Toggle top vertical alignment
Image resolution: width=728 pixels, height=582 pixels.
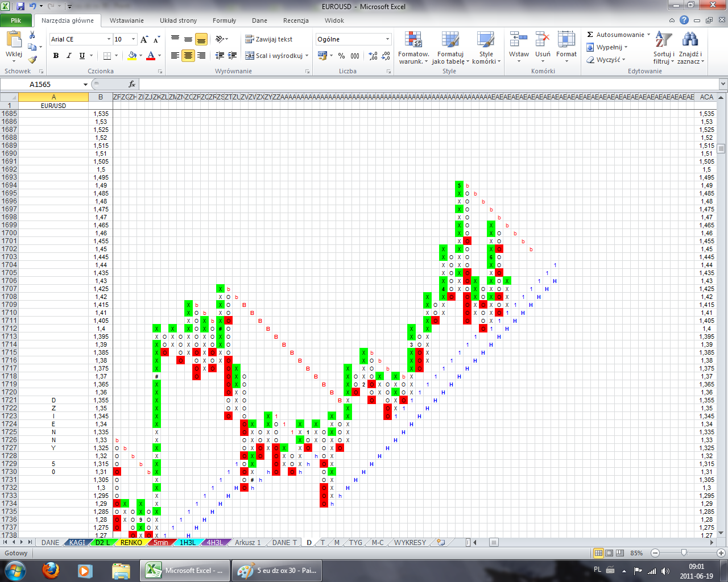(x=175, y=39)
